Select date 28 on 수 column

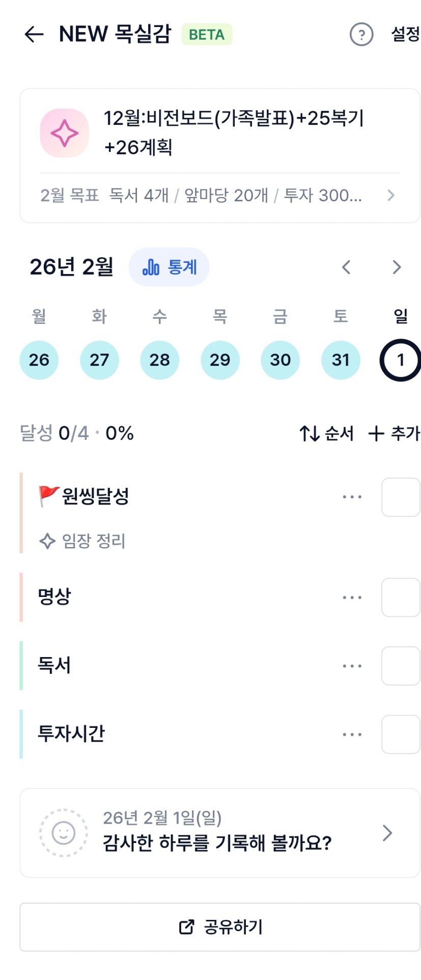(x=159, y=360)
